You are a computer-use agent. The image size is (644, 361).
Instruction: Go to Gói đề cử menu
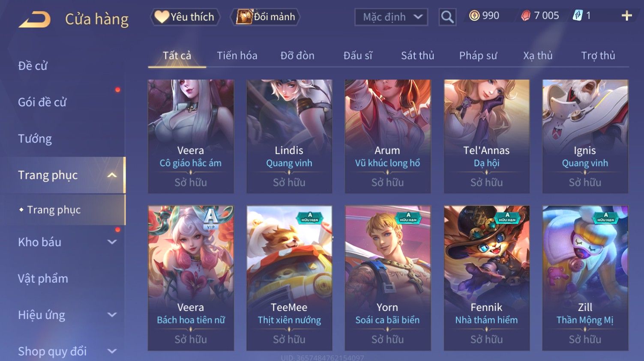tap(42, 102)
